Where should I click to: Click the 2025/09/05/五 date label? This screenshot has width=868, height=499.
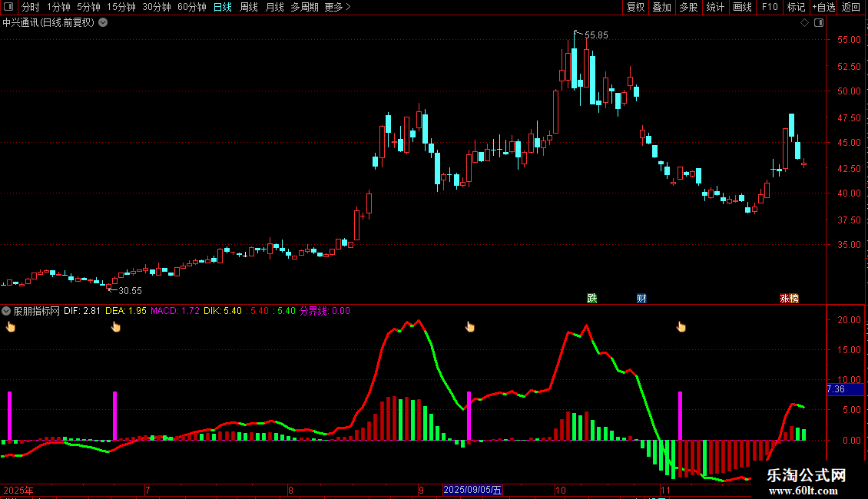472,490
